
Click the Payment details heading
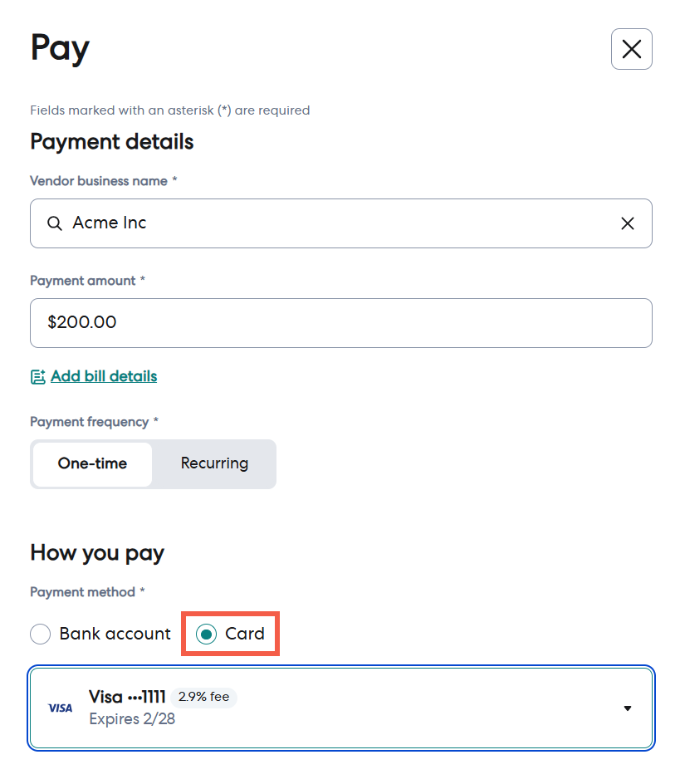point(111,141)
